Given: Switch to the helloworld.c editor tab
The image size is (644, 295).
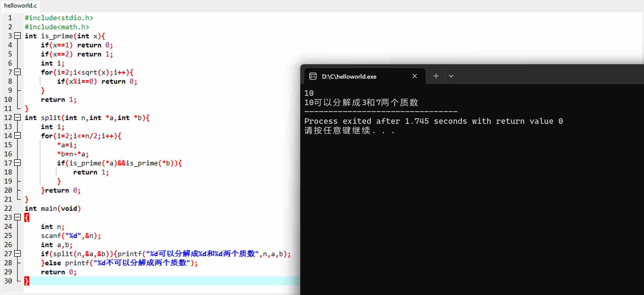Looking at the screenshot, I should coord(20,5).
